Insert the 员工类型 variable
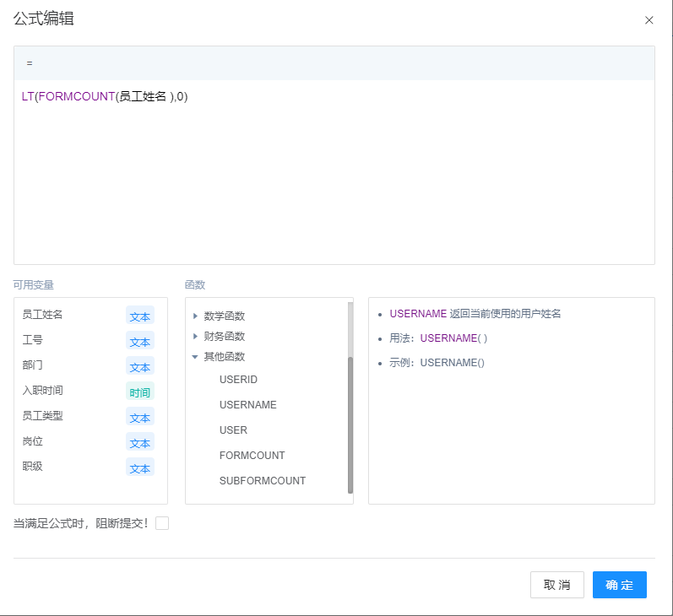This screenshot has width=673, height=616. [42, 416]
